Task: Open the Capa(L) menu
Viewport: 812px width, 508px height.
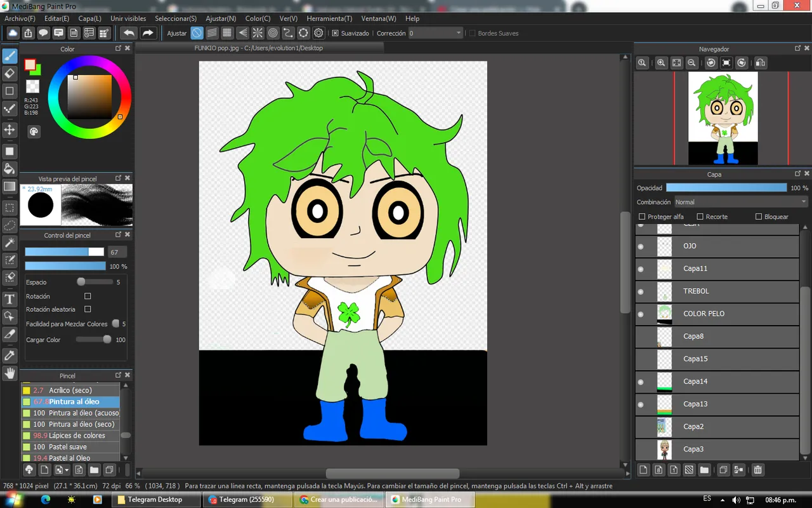Action: pyautogui.click(x=89, y=18)
